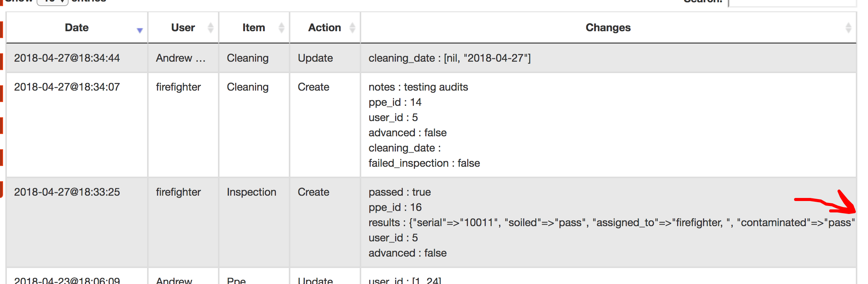
Task: Click 'ppe_id : 14' line
Action: [x=395, y=102]
